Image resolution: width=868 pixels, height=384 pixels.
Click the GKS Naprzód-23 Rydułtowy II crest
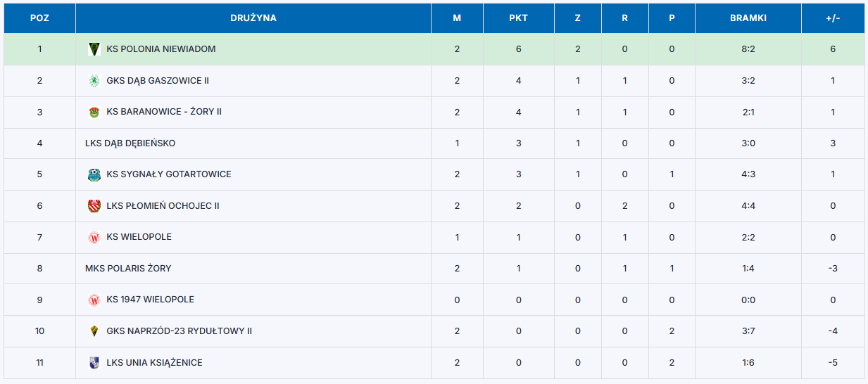coord(94,331)
